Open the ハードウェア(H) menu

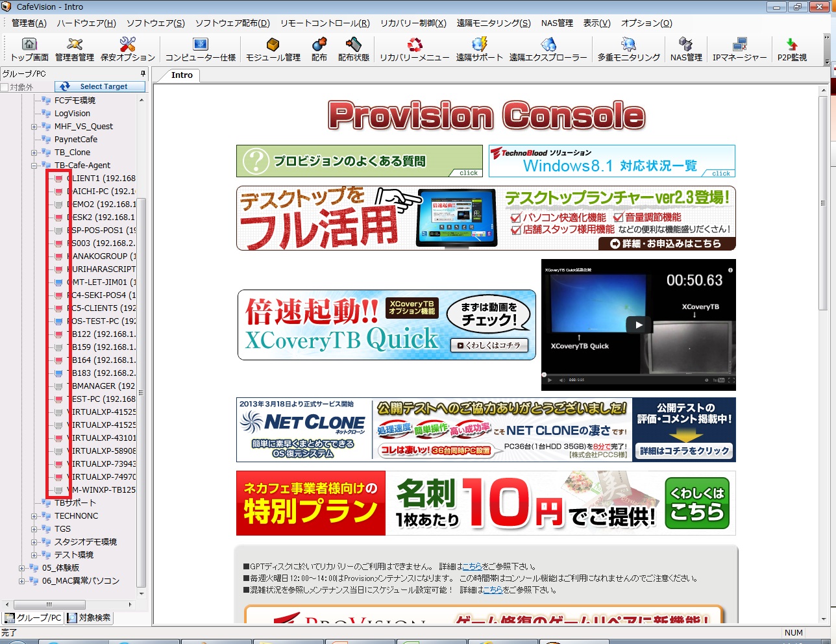click(86, 23)
